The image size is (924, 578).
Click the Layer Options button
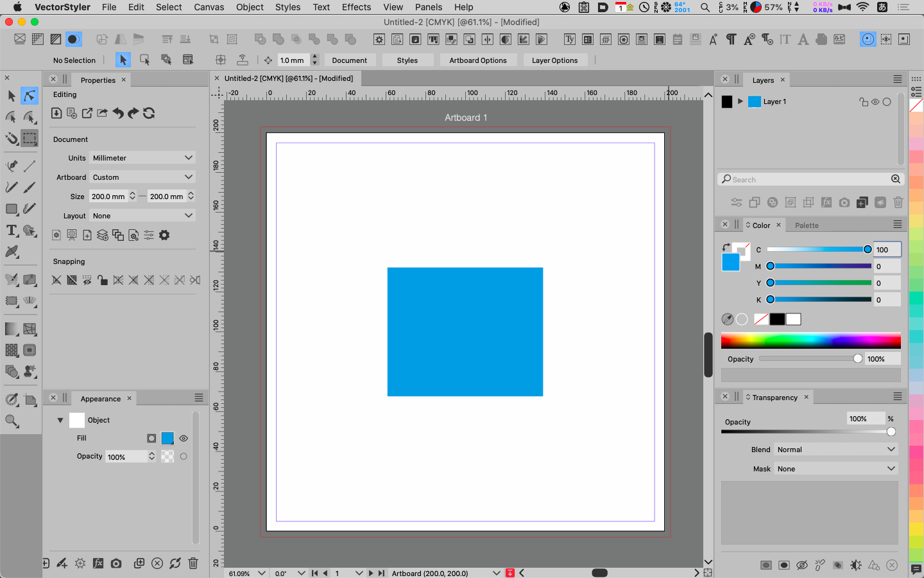[x=554, y=60]
